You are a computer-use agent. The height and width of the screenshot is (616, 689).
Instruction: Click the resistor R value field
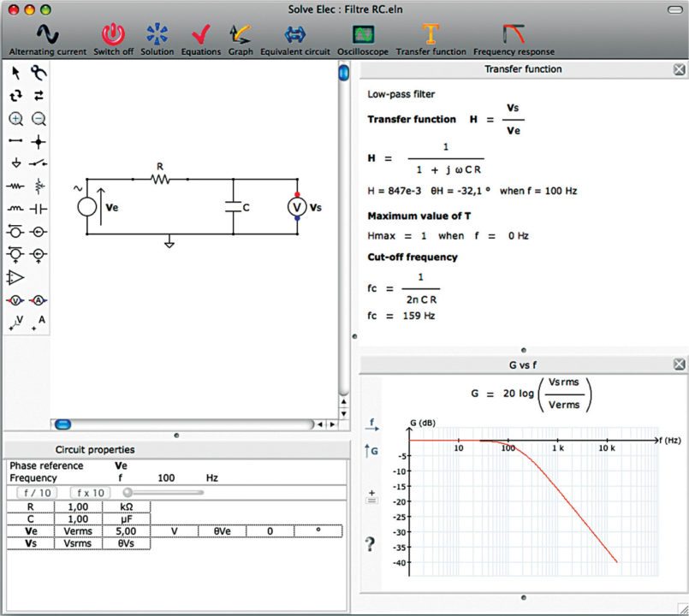77,506
